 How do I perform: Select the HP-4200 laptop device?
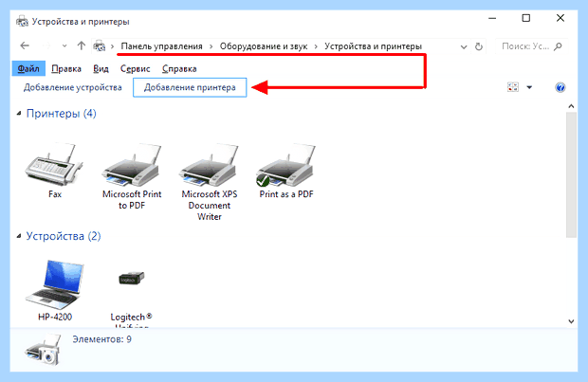[55, 285]
